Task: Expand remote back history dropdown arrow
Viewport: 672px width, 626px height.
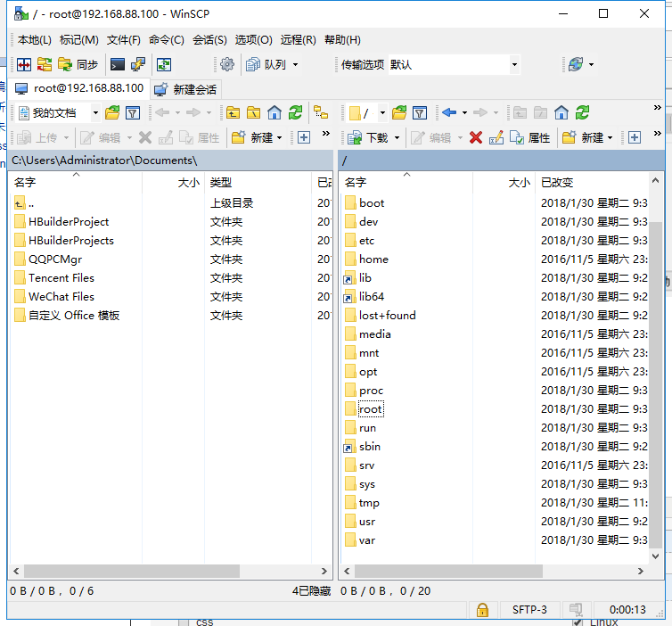Action: coord(464,112)
